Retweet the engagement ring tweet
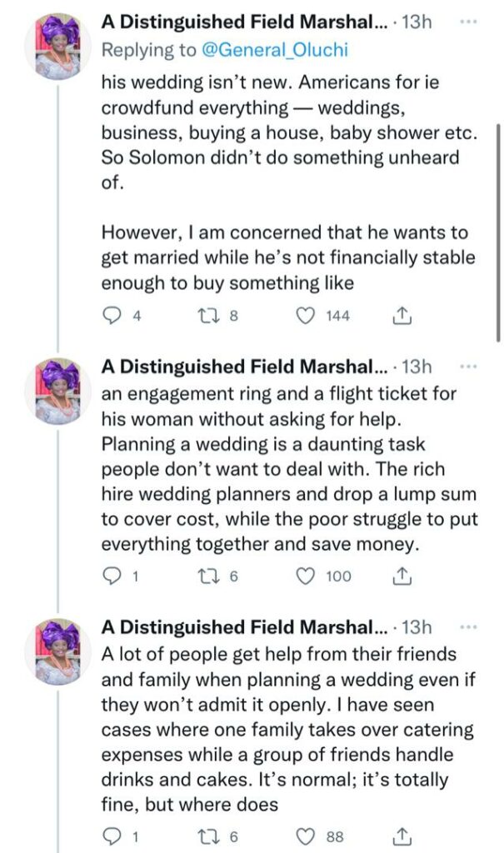The height and width of the screenshot is (853, 504). tap(207, 576)
